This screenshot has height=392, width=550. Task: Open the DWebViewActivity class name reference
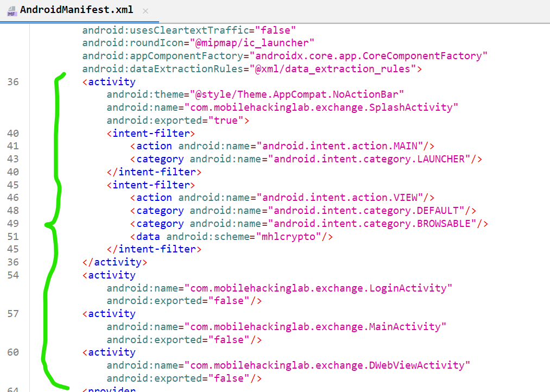[x=327, y=365]
